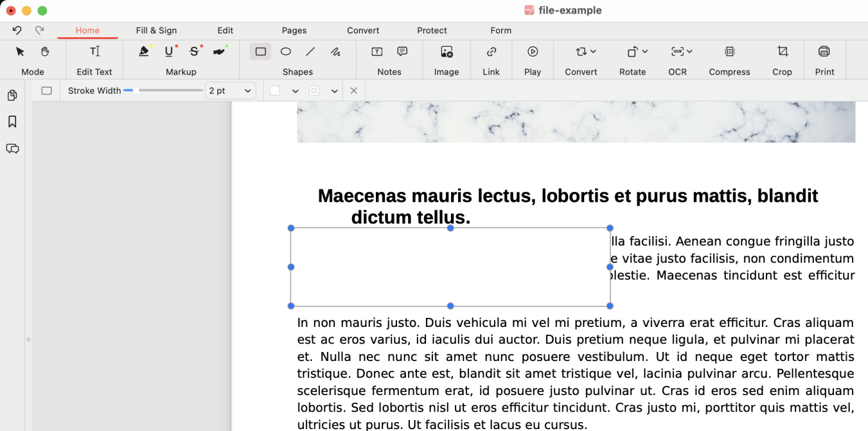
Task: Add a sticky note comment
Action: (402, 51)
